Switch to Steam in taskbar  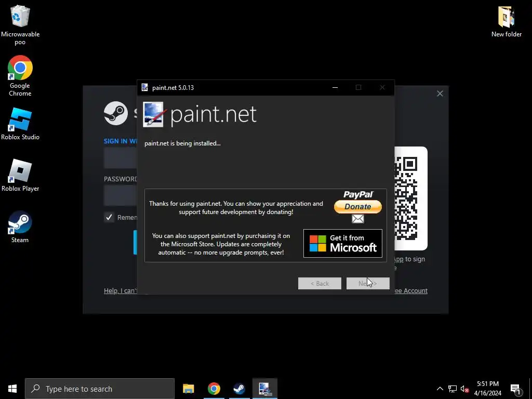coord(239,389)
